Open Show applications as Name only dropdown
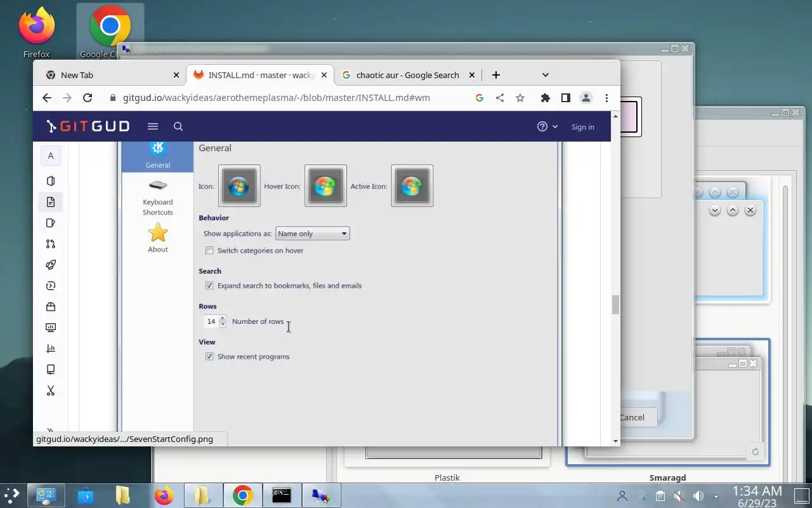The width and height of the screenshot is (812, 508). tap(312, 234)
